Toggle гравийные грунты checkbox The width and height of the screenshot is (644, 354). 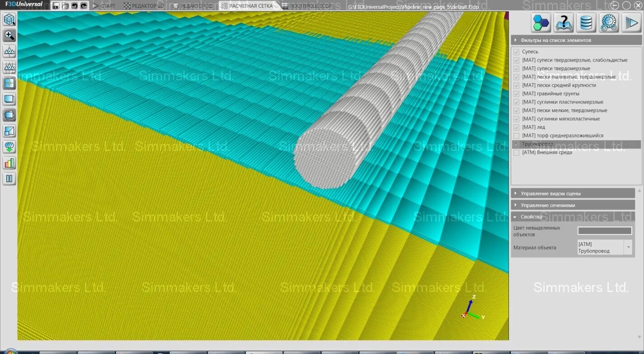pyautogui.click(x=517, y=94)
